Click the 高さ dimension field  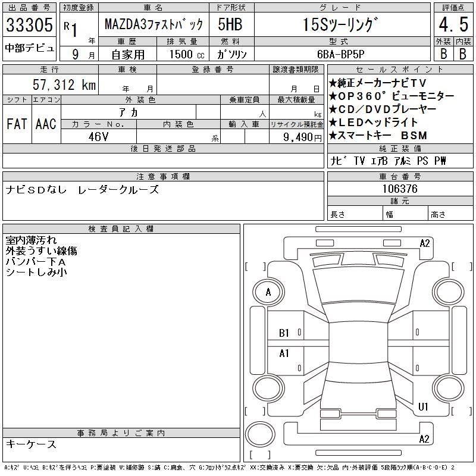click(x=450, y=214)
